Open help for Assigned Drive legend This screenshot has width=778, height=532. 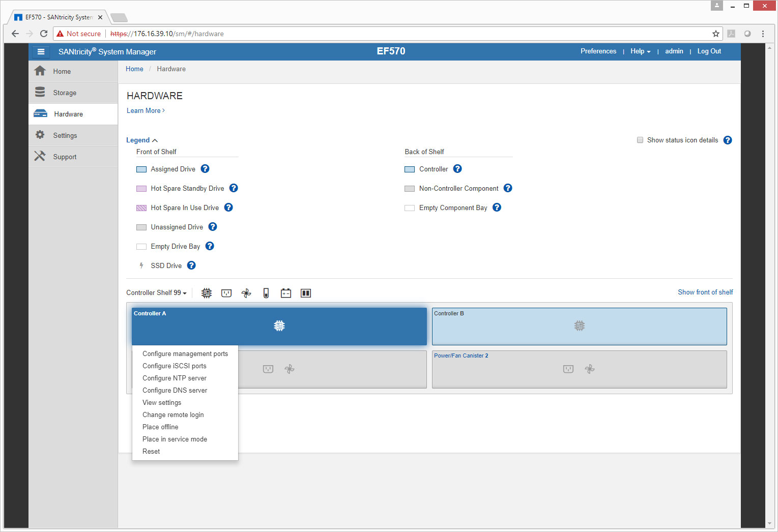205,169
